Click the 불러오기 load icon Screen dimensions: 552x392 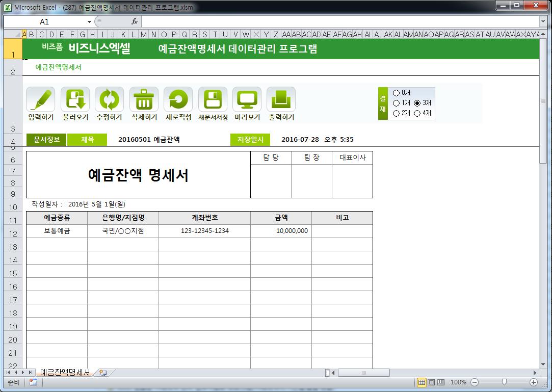(75, 99)
